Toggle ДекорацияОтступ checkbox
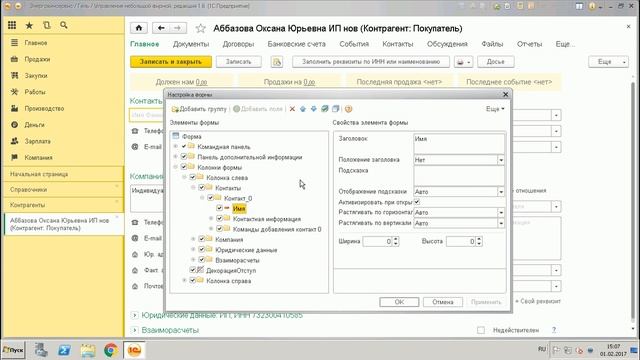640x360 pixels. pyautogui.click(x=193, y=270)
